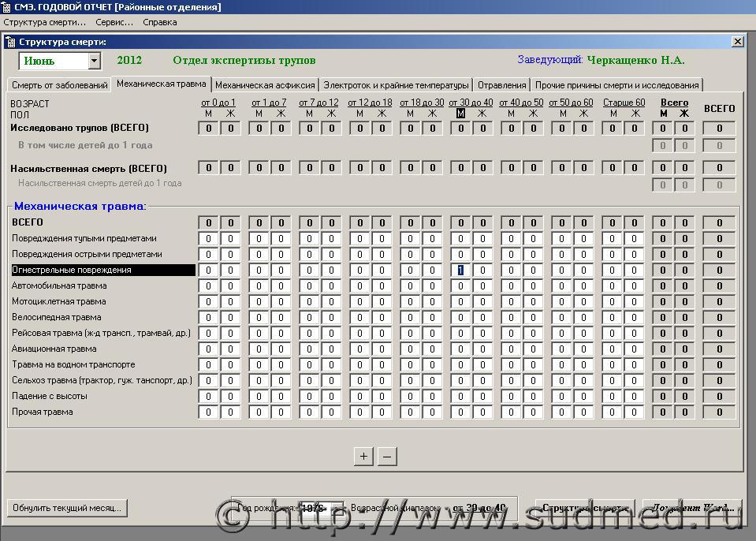756x541 pixels.
Task: Click the Год рождения field at bottom
Action: pyautogui.click(x=318, y=508)
